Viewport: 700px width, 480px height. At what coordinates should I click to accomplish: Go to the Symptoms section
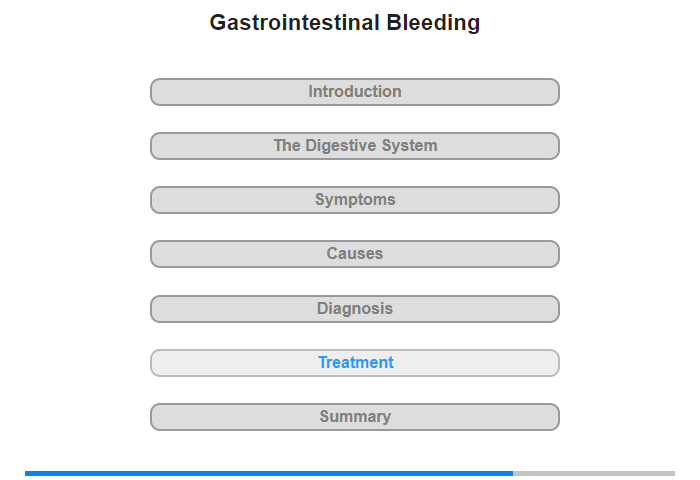(x=354, y=200)
